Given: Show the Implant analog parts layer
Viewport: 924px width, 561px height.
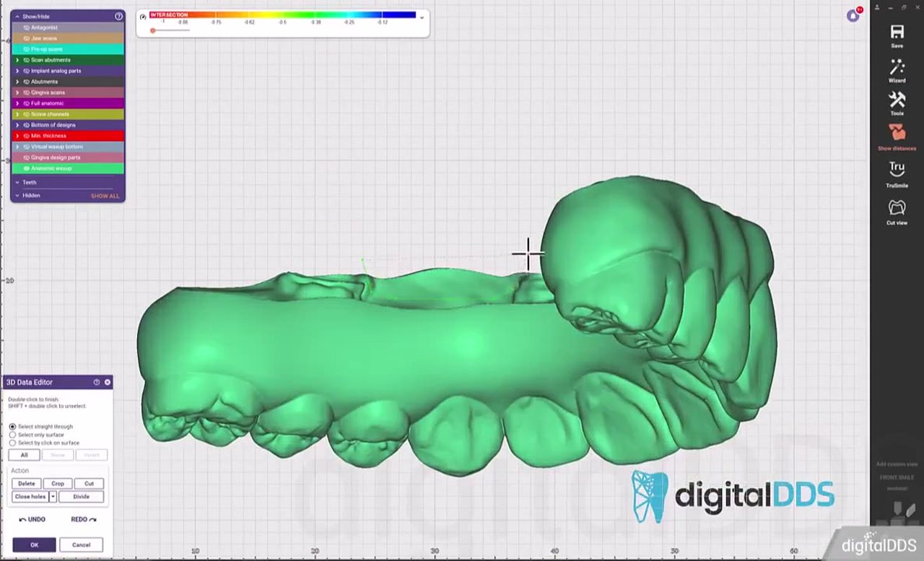Looking at the screenshot, I should (x=27, y=71).
